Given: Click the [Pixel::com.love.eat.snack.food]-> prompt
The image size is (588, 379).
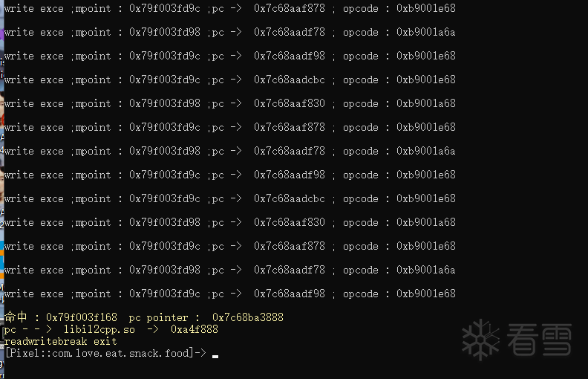Looking at the screenshot, I should click(105, 353).
